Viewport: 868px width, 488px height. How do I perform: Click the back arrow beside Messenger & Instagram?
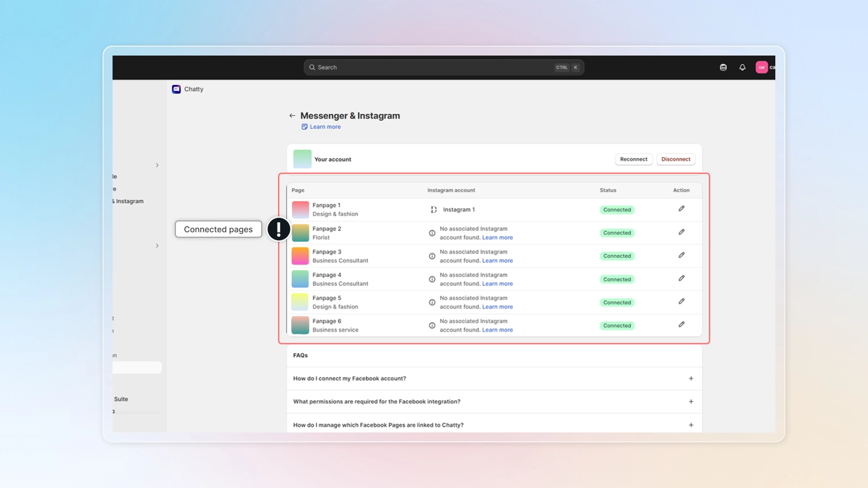pyautogui.click(x=292, y=115)
